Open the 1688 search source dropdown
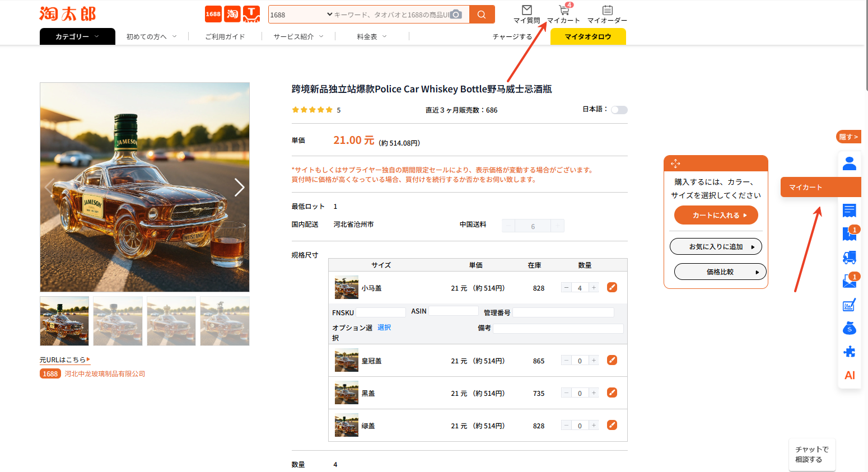The height and width of the screenshot is (472, 868). coord(301,15)
